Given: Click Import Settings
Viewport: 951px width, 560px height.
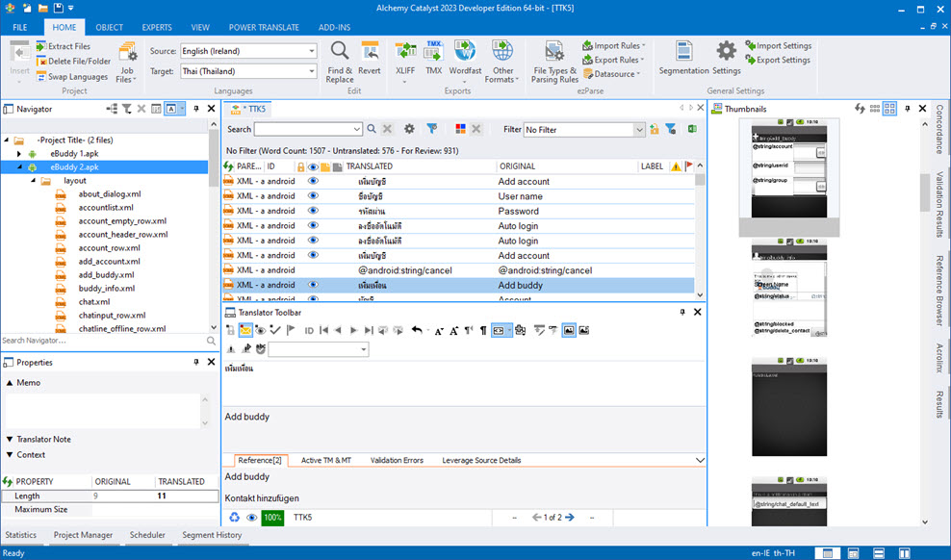Looking at the screenshot, I should (x=778, y=45).
